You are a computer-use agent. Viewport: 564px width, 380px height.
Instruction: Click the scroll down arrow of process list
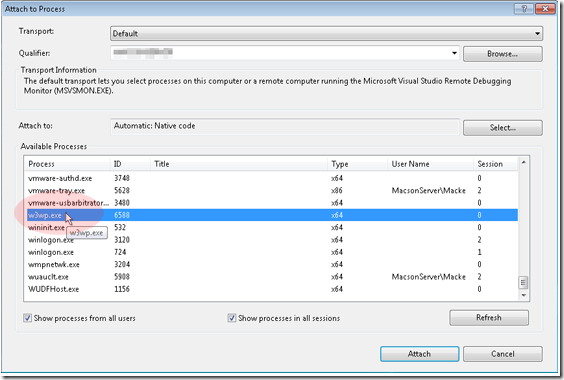[x=524, y=295]
